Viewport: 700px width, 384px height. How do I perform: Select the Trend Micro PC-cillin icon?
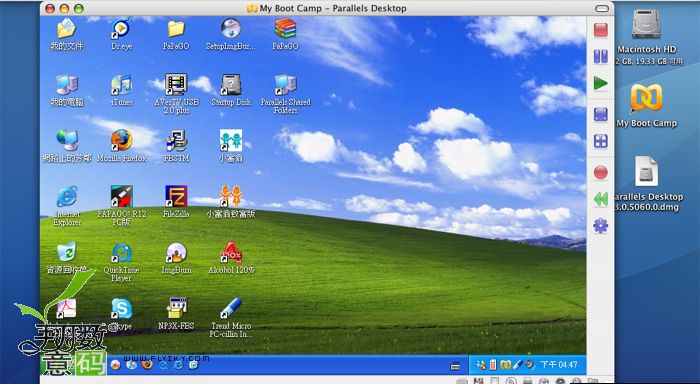click(x=231, y=318)
